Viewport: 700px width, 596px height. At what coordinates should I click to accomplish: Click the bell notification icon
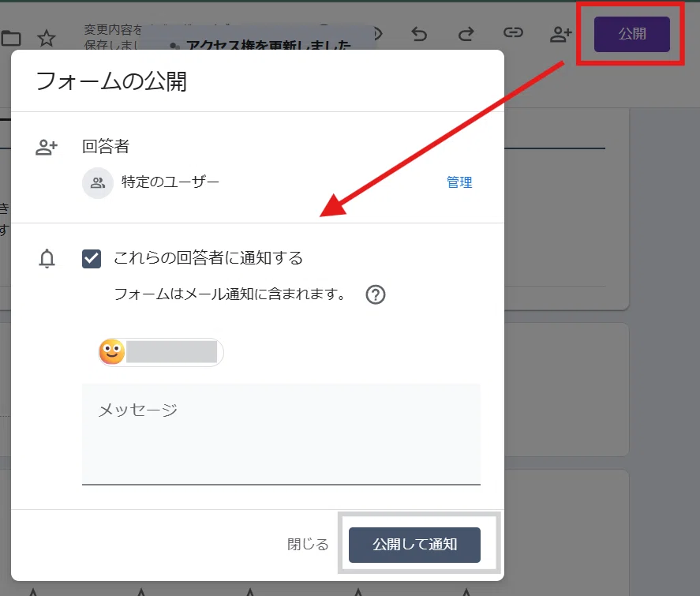47,259
